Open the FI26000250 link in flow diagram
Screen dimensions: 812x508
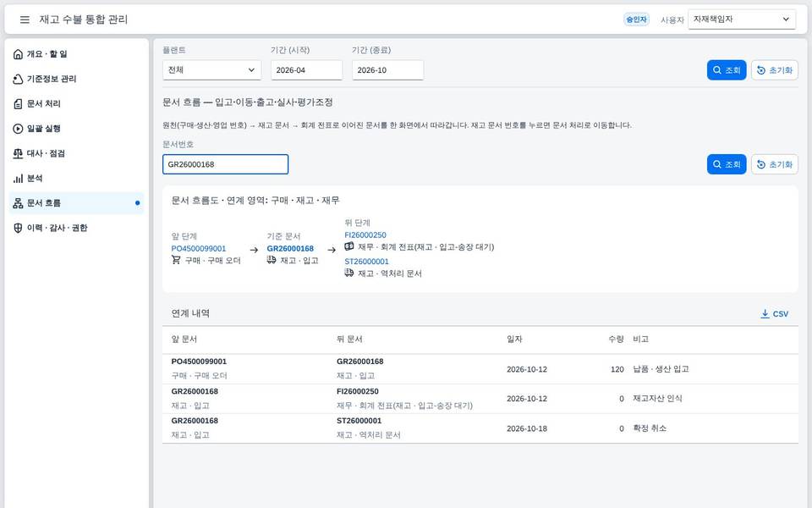tap(365, 235)
